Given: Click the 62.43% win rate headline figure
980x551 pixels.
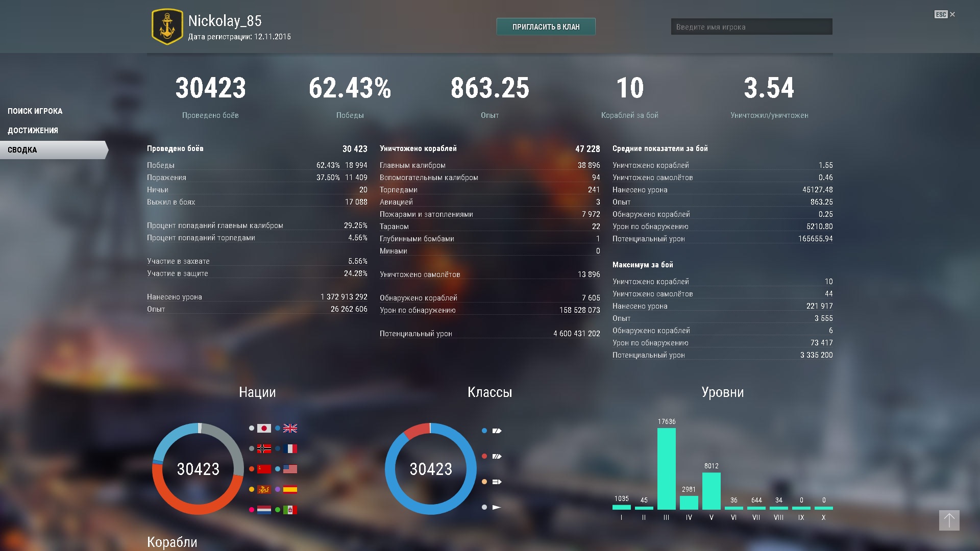Looking at the screenshot, I should [x=350, y=88].
